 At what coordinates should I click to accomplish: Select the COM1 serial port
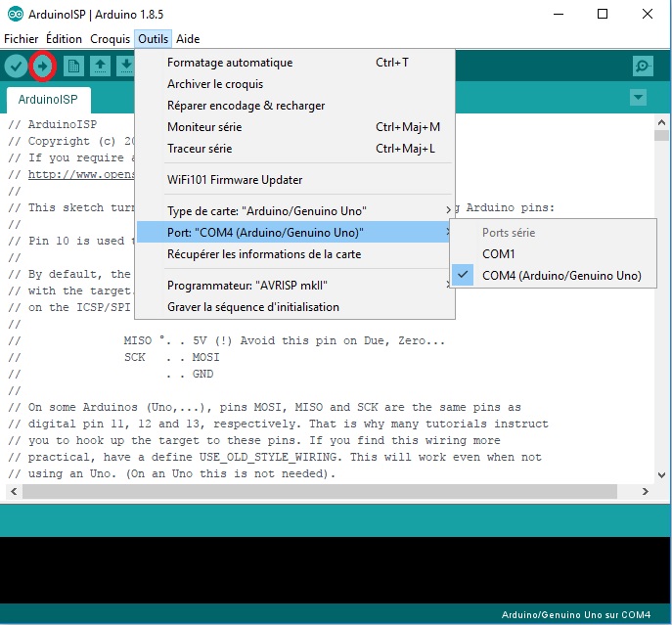coord(554,253)
